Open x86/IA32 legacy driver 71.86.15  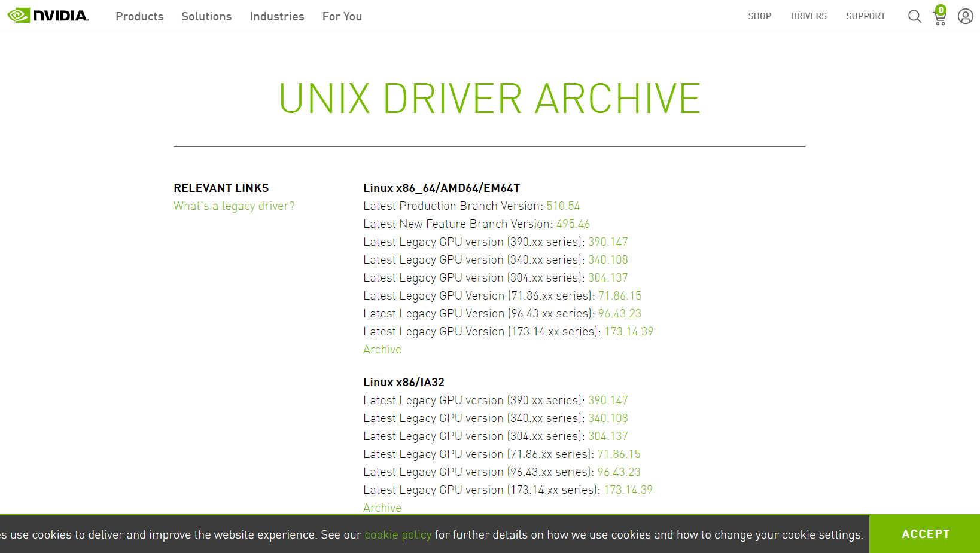619,454
